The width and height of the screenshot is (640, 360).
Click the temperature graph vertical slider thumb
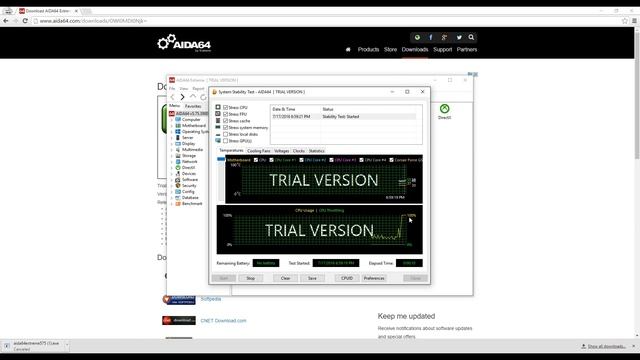point(221,159)
